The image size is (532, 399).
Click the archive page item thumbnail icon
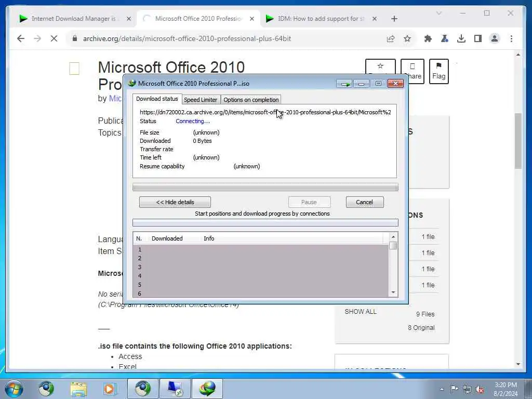[x=74, y=69]
